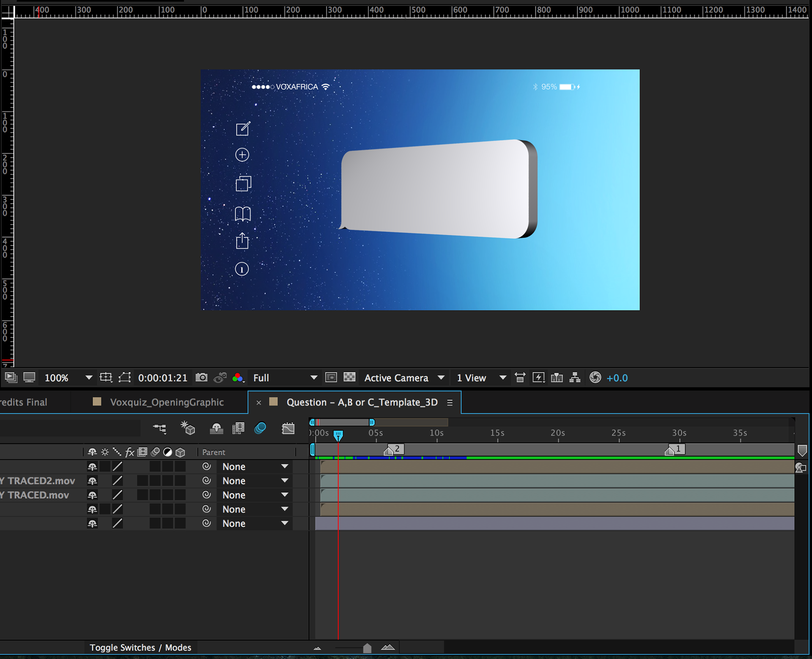Click the region of interest icon
The width and height of the screenshot is (812, 659).
[x=331, y=377]
